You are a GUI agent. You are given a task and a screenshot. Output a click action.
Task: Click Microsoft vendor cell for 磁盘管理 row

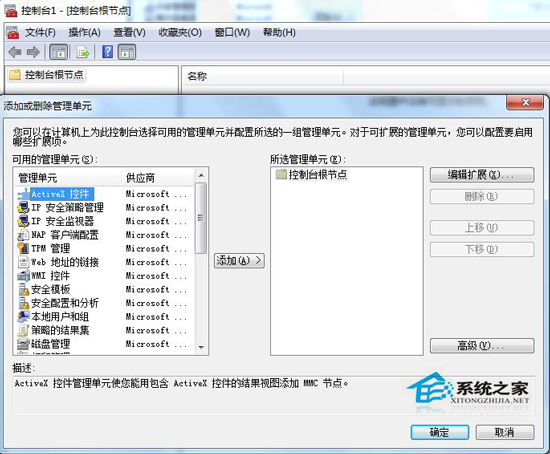[156, 344]
